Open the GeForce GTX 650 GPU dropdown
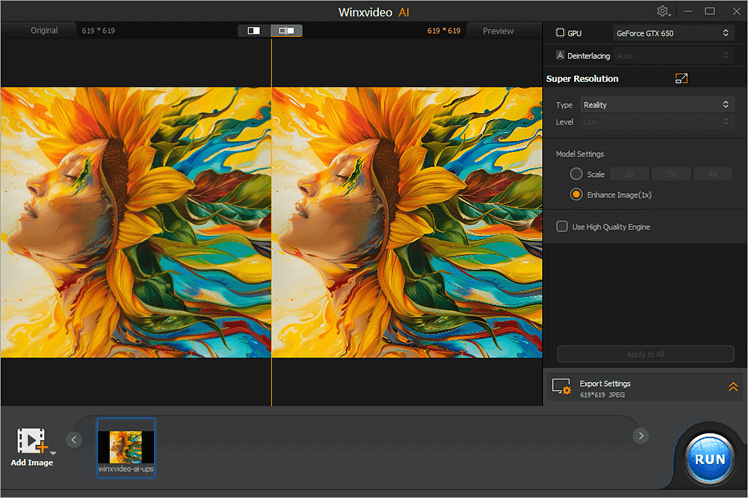Image resolution: width=748 pixels, height=498 pixels. [x=673, y=33]
